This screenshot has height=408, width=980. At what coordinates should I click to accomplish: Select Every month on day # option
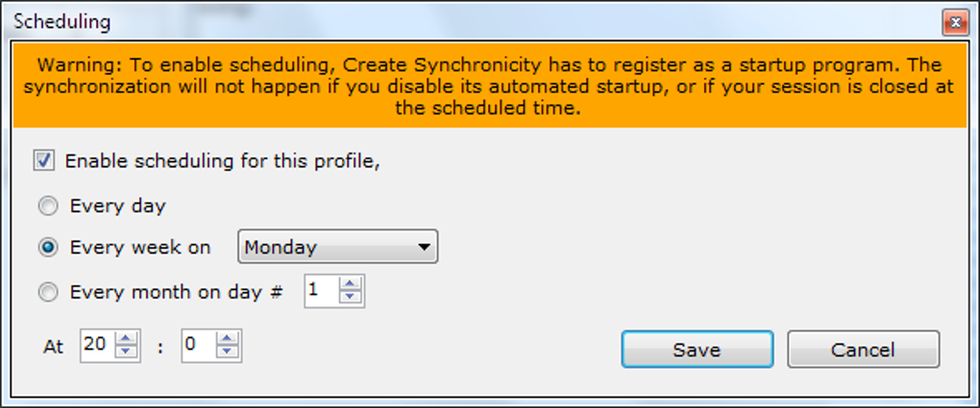[48, 292]
